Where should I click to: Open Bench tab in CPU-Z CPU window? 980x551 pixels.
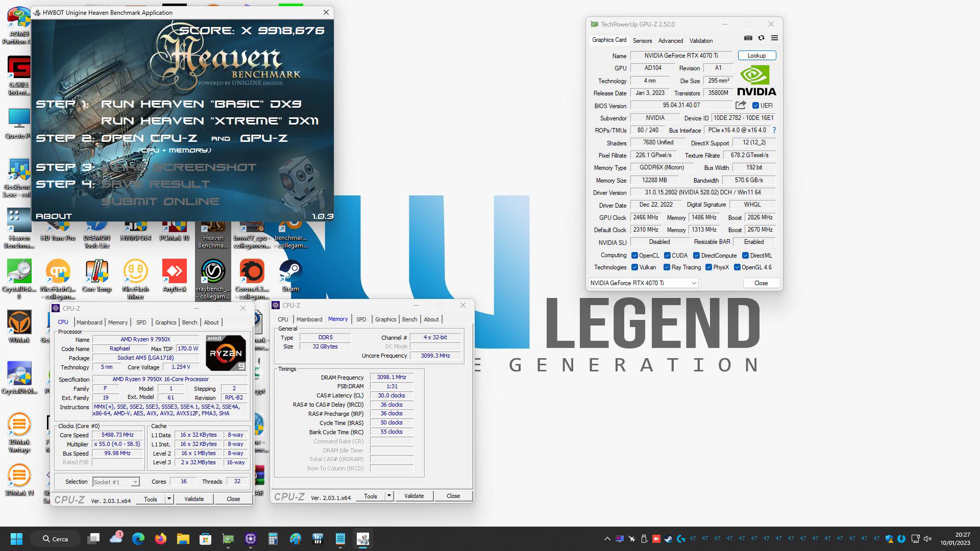click(x=189, y=322)
